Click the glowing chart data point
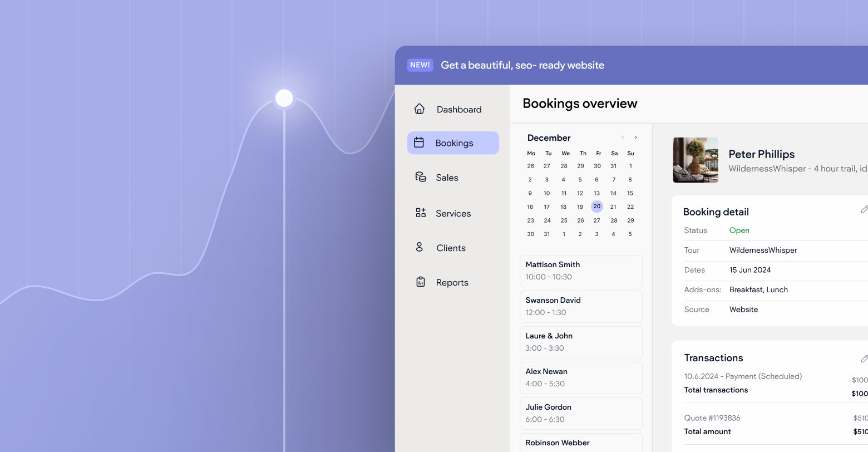 tap(284, 98)
